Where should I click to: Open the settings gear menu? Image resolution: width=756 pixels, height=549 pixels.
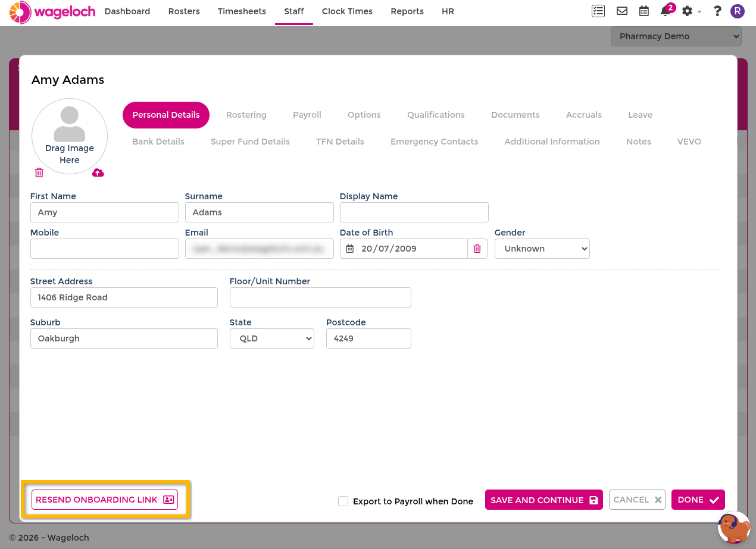[691, 11]
